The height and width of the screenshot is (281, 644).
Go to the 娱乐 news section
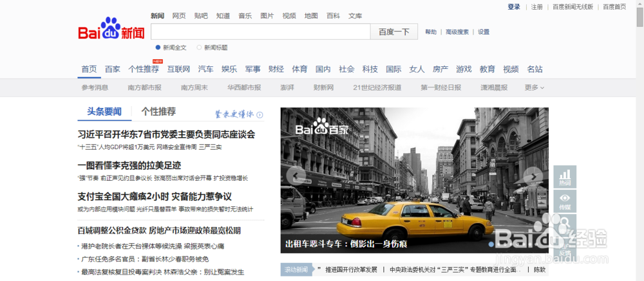click(x=229, y=69)
